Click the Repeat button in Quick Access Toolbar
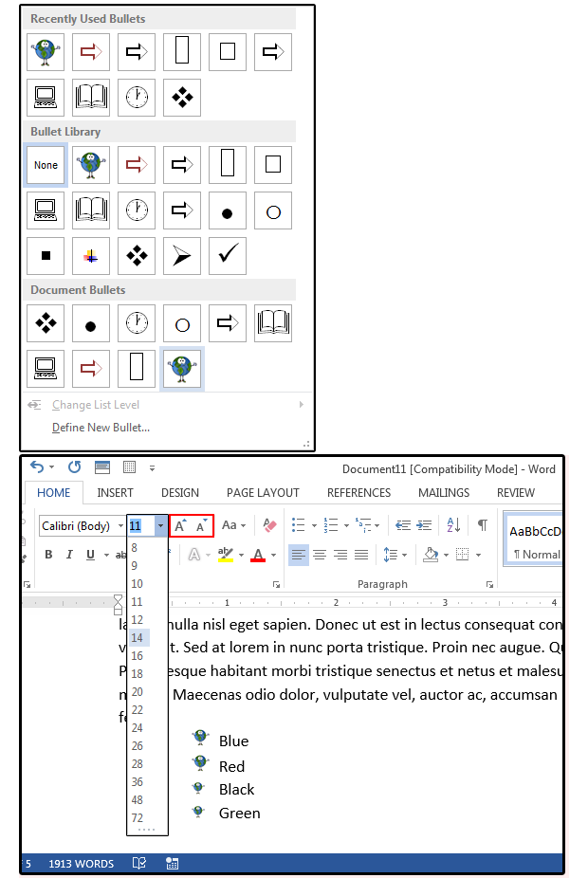The height and width of the screenshot is (878, 588). (x=75, y=466)
